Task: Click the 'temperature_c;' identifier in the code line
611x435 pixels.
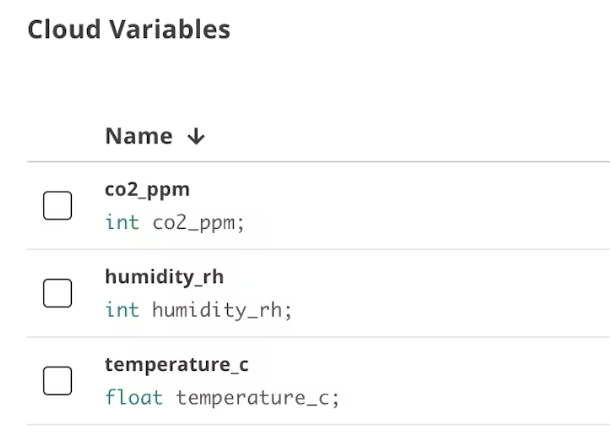Action: (258, 398)
